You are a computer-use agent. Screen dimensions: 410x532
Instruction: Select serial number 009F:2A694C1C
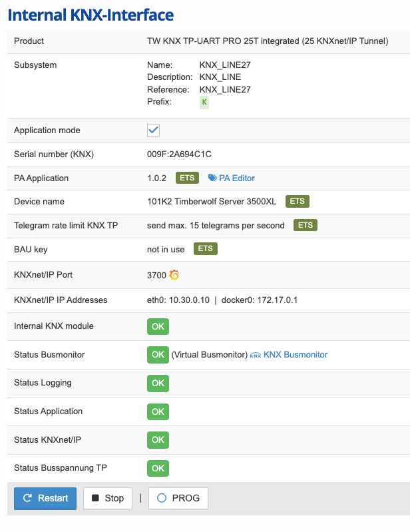click(x=179, y=154)
